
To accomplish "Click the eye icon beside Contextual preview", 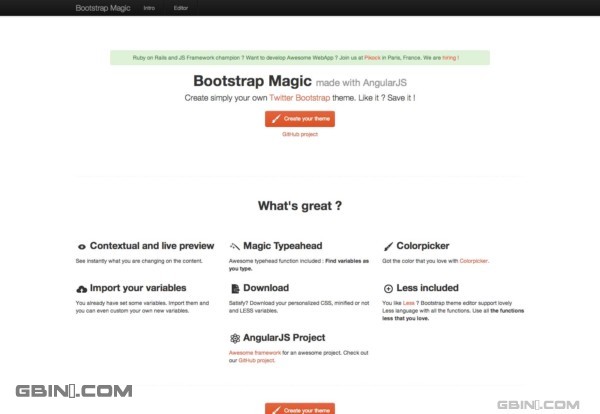I will click(82, 247).
